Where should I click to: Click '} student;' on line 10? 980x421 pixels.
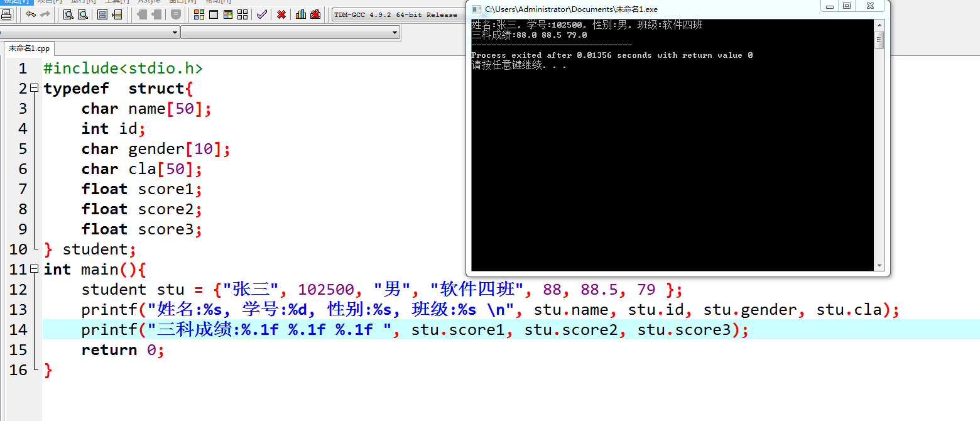[x=90, y=249]
